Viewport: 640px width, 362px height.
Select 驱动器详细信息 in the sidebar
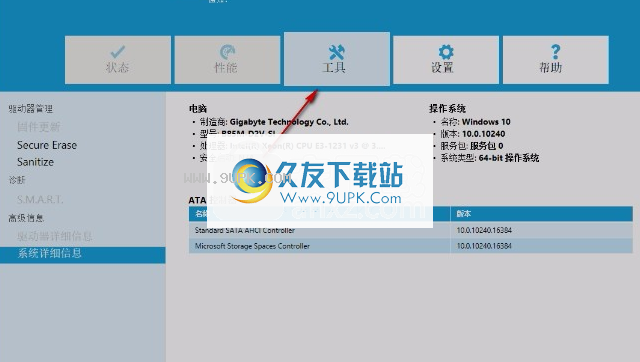55,236
